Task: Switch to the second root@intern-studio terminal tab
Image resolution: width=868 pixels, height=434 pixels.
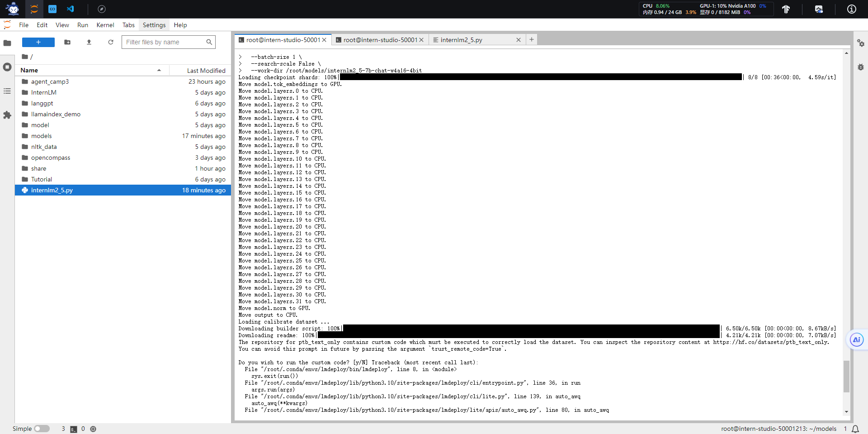Action: point(380,40)
